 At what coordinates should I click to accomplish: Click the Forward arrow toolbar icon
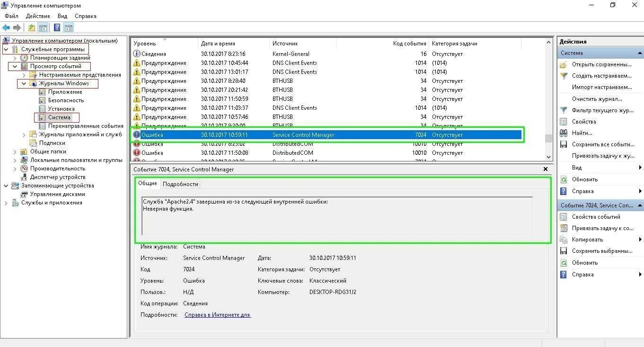[17, 27]
